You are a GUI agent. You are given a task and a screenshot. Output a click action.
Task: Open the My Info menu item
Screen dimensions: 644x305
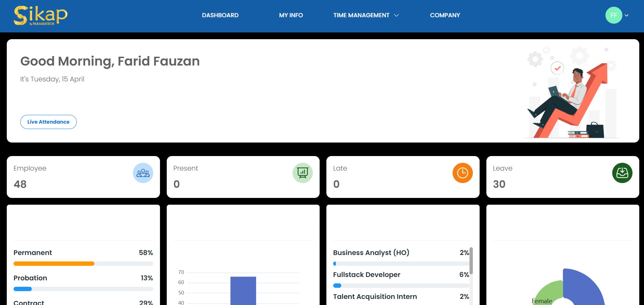click(291, 15)
